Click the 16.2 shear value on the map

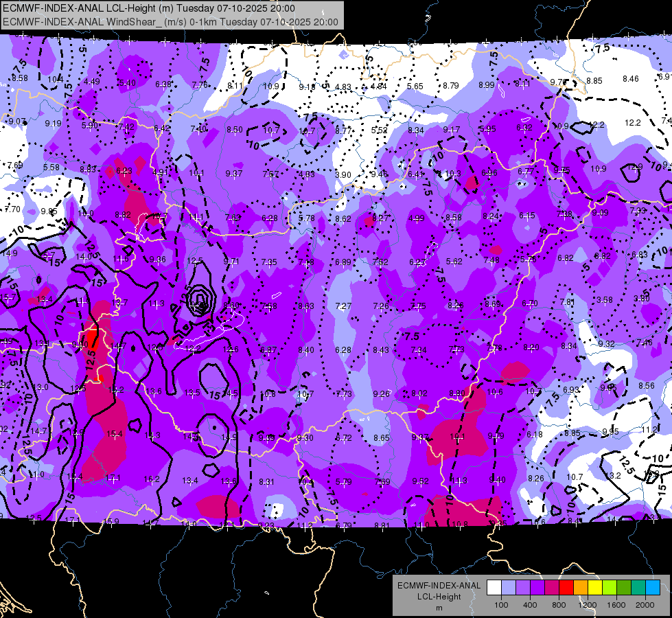tap(152, 479)
